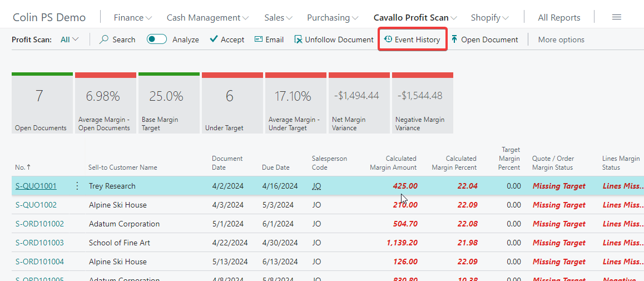The image size is (644, 281).
Task: Open document link S-ORD101002
Action: click(39, 224)
